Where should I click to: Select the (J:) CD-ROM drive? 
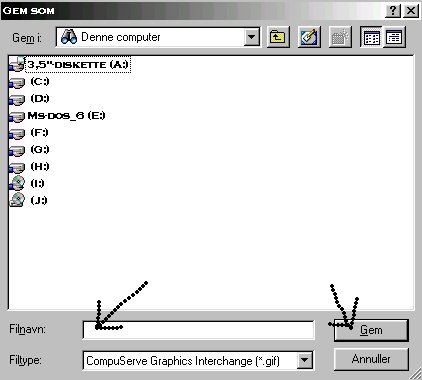click(28, 200)
